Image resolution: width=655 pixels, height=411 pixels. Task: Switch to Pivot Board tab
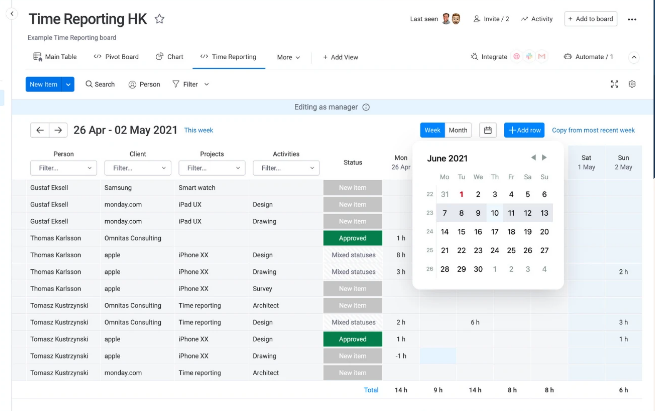coord(116,57)
